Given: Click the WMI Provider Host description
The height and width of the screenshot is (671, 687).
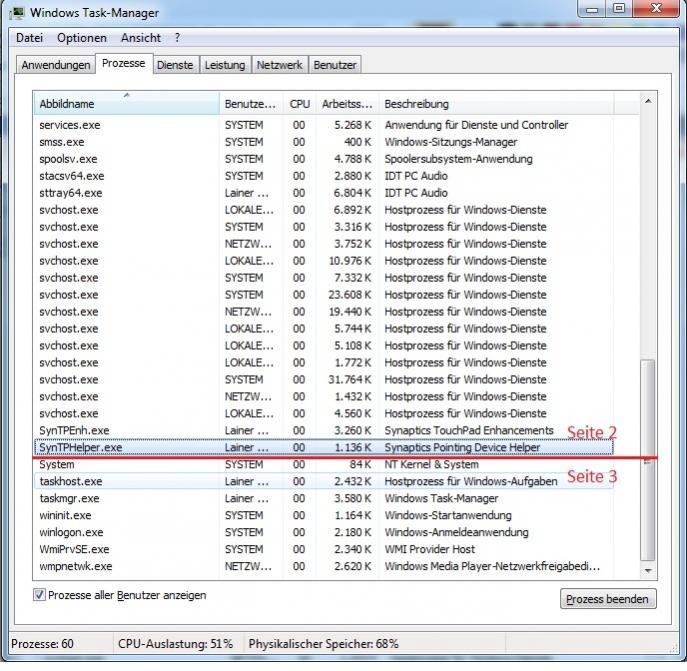Looking at the screenshot, I should pos(430,549).
